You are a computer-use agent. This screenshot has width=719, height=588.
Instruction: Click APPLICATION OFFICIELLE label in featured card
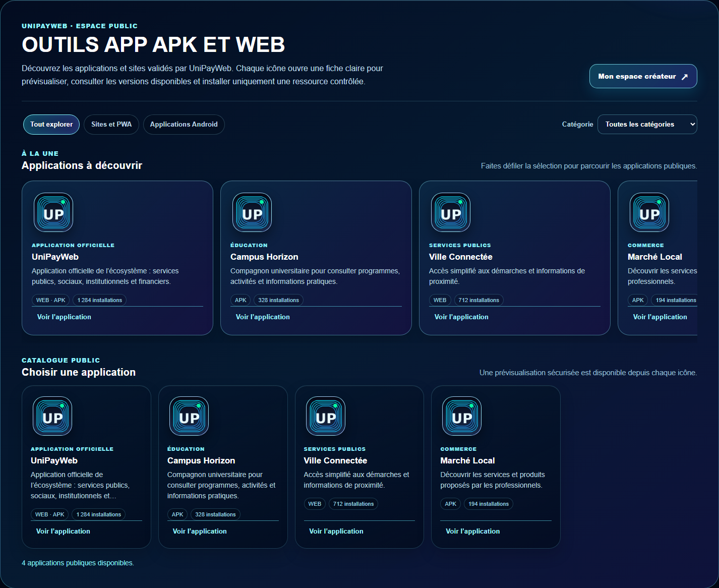73,245
